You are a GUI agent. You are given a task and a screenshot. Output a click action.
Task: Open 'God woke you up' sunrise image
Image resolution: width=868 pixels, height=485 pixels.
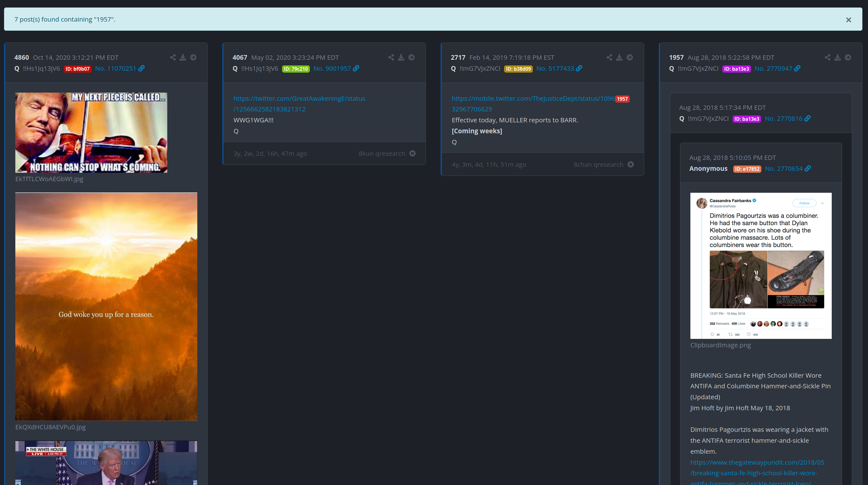tap(106, 307)
